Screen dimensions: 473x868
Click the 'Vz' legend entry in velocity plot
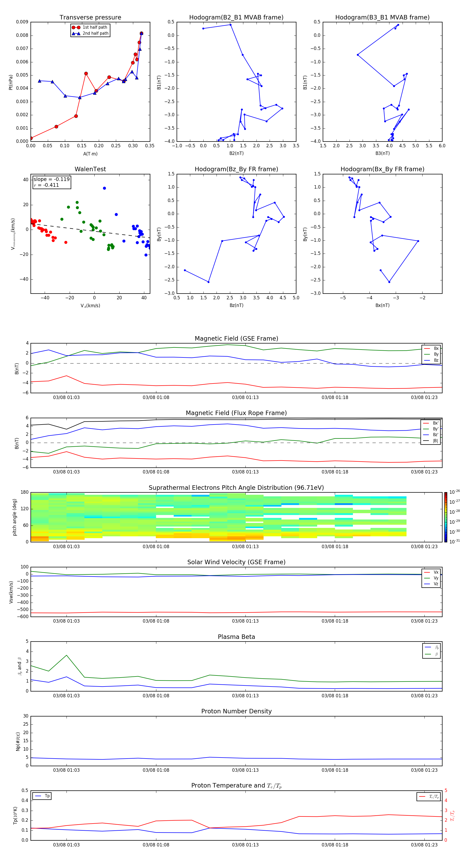(431, 584)
